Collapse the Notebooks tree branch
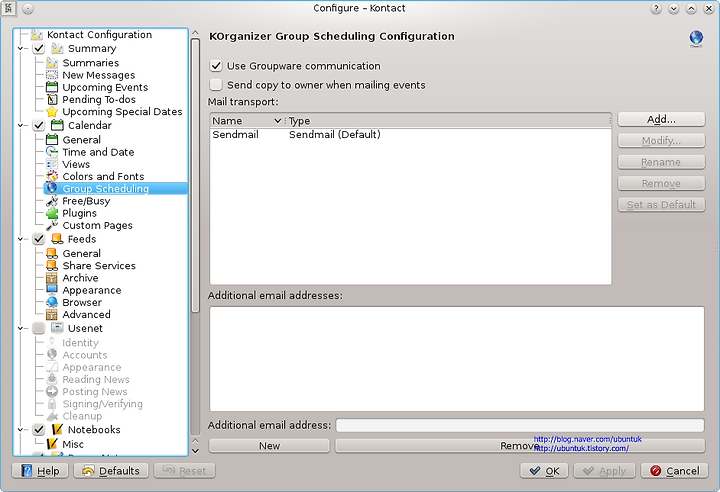The image size is (720, 492). point(20,430)
